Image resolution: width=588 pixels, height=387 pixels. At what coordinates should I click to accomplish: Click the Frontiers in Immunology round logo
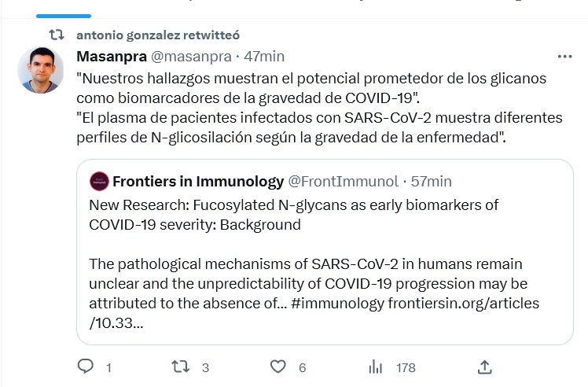click(x=98, y=181)
